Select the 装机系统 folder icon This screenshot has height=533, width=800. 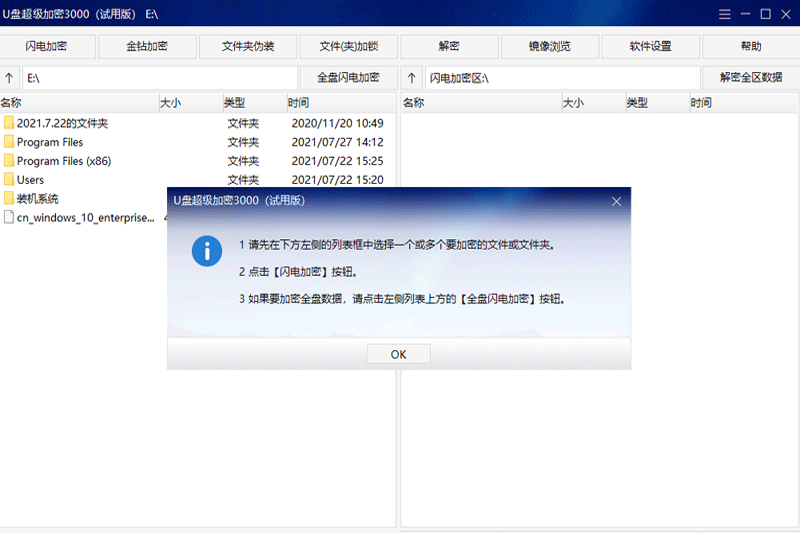click(9, 198)
